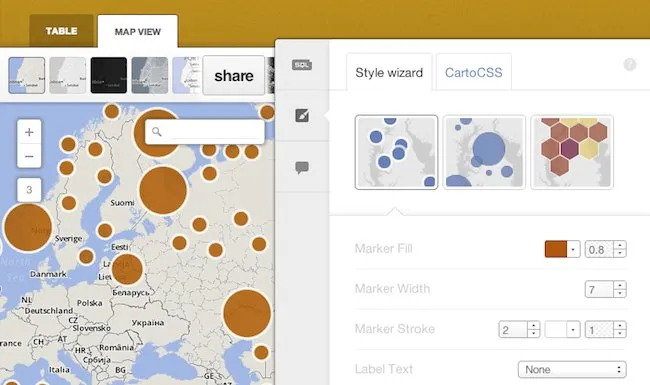The height and width of the screenshot is (385, 650).
Task: Choose the simple points visualization style
Action: coord(396,152)
